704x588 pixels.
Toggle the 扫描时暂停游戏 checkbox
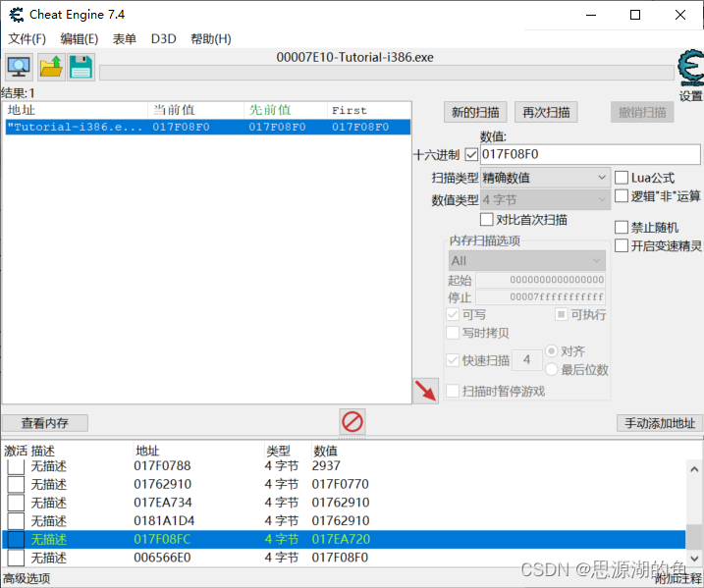[453, 391]
